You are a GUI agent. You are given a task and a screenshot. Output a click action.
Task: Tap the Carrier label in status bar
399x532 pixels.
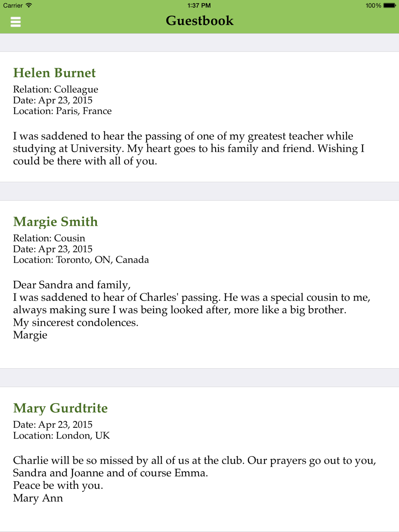point(13,6)
